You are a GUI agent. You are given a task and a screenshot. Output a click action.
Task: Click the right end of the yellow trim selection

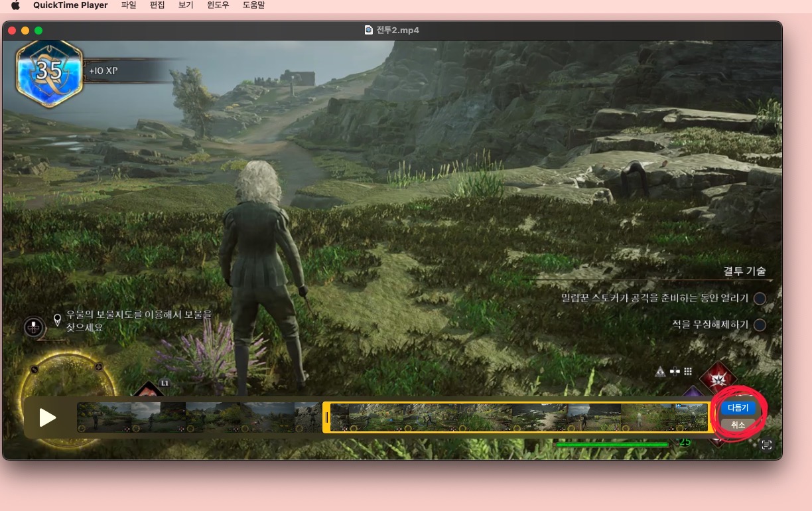(711, 417)
